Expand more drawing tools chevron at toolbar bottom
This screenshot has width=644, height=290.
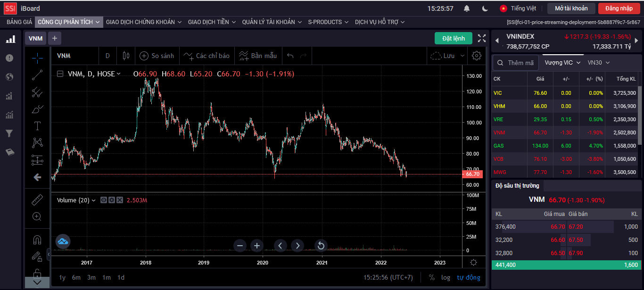pos(37,282)
